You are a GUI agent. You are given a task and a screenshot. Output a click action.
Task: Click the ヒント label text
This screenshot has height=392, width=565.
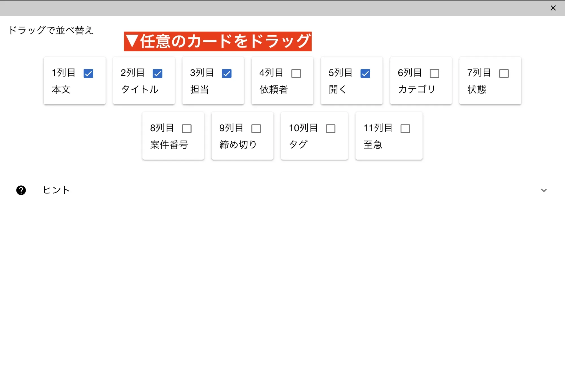coord(56,190)
